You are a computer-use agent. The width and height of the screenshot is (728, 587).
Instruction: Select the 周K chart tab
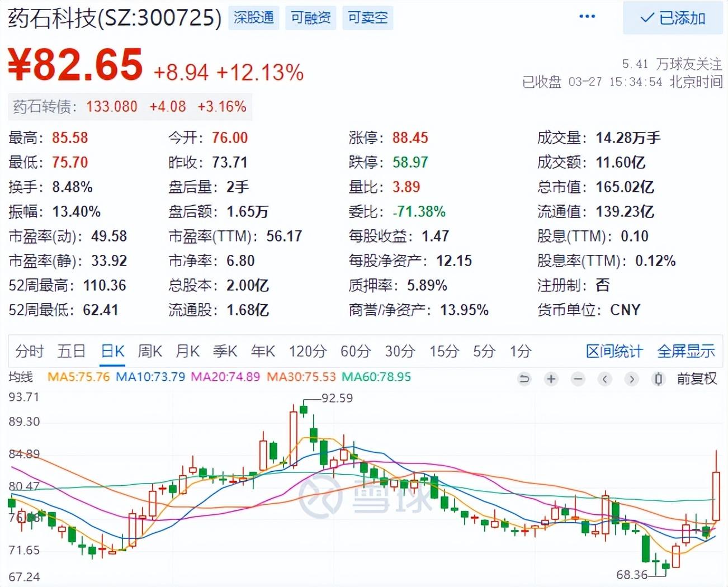point(150,351)
